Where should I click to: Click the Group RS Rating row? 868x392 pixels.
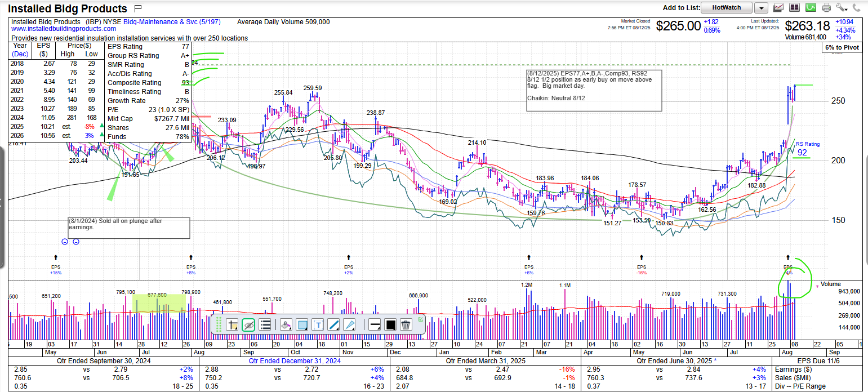[x=149, y=56]
